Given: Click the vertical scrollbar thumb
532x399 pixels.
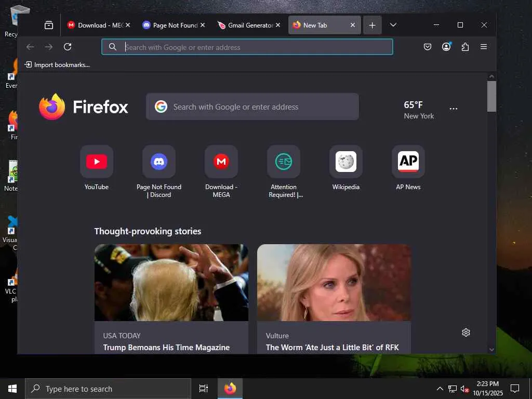Looking at the screenshot, I should [x=491, y=96].
